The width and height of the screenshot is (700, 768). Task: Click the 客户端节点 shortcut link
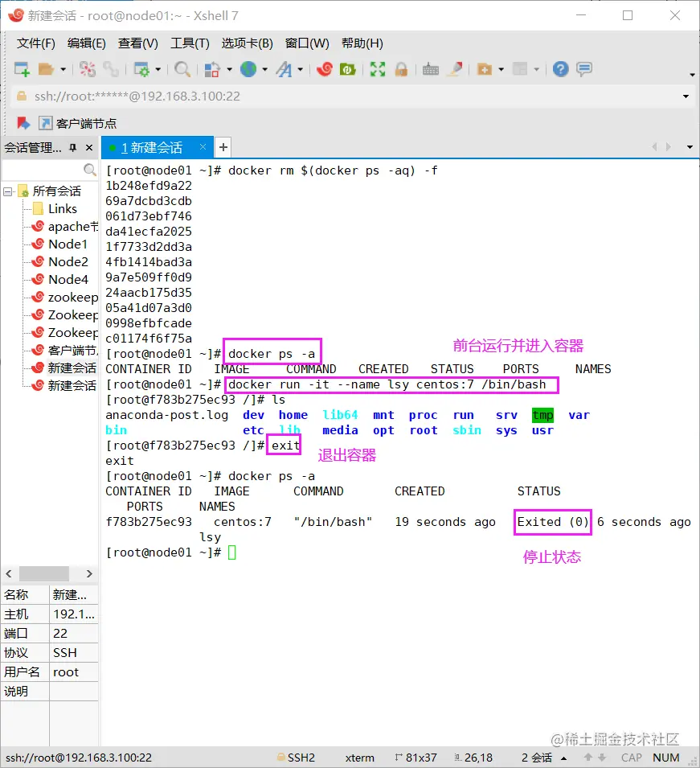78,123
